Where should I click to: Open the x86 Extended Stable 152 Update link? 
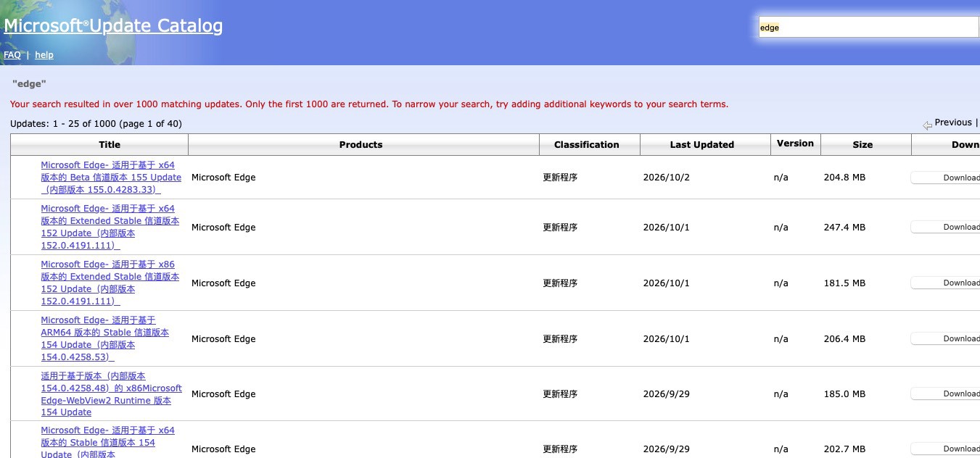[x=110, y=283]
